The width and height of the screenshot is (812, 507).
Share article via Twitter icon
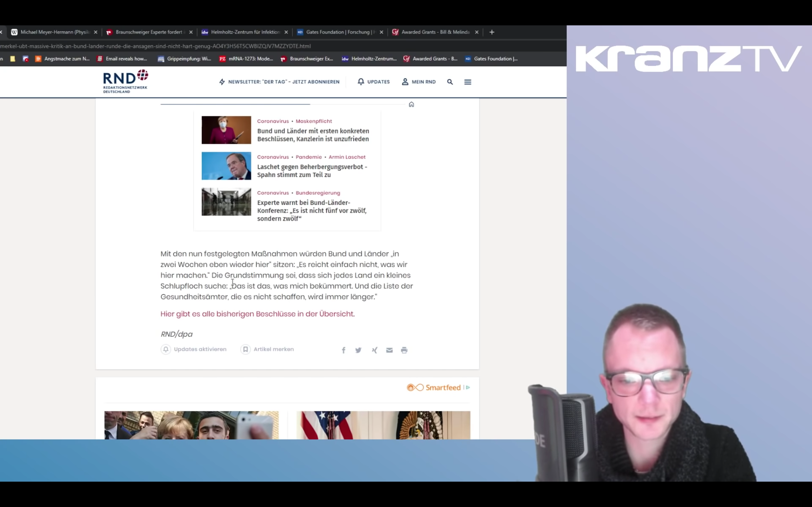click(x=358, y=350)
